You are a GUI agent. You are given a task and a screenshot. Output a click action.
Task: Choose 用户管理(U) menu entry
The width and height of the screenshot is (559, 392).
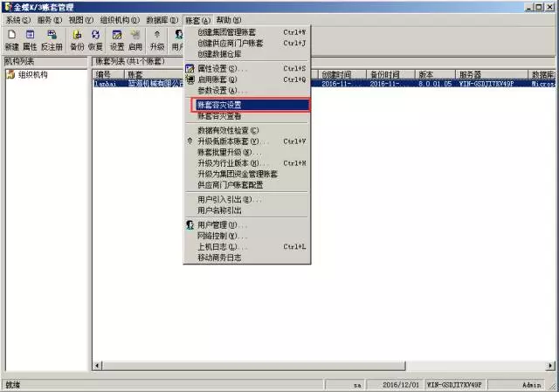tap(246, 225)
